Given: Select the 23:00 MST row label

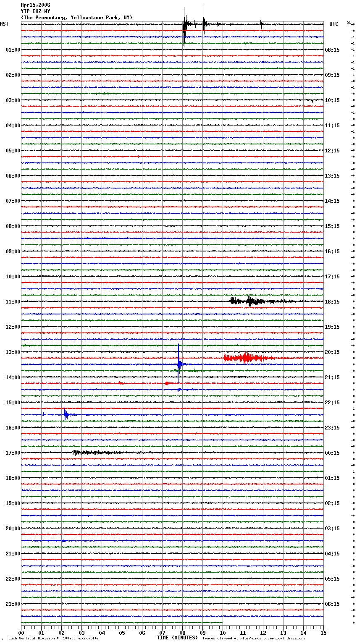Looking at the screenshot, I should (13, 604).
